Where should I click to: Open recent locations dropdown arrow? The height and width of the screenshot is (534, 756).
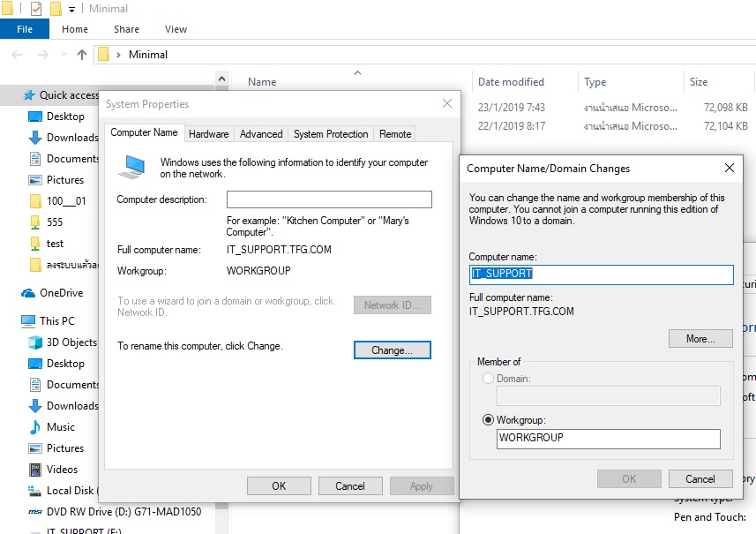click(x=64, y=55)
